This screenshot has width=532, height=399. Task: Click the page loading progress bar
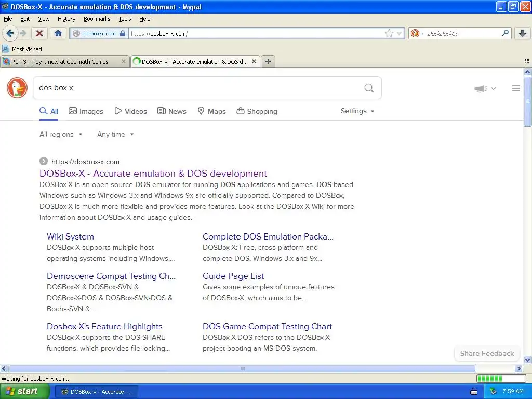[x=501, y=378]
